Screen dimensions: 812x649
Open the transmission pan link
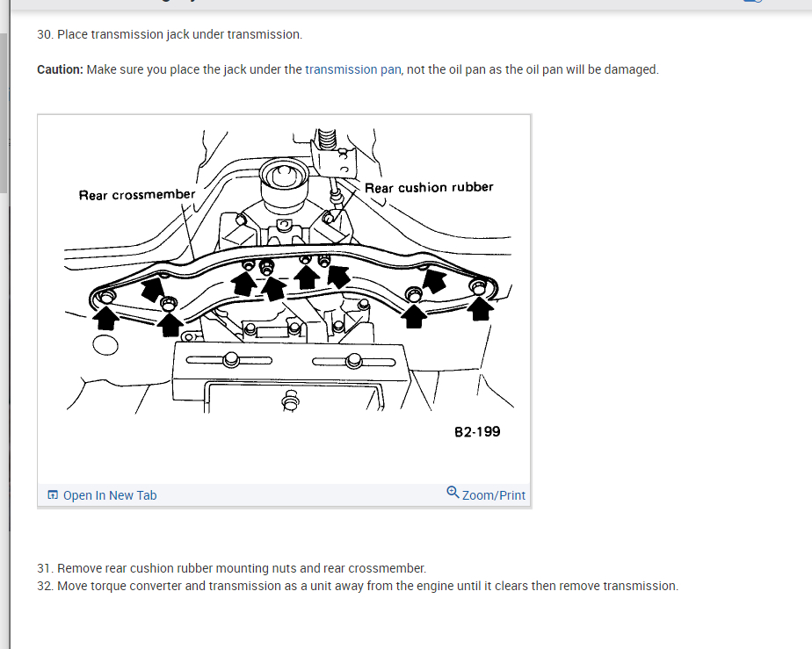tap(352, 69)
